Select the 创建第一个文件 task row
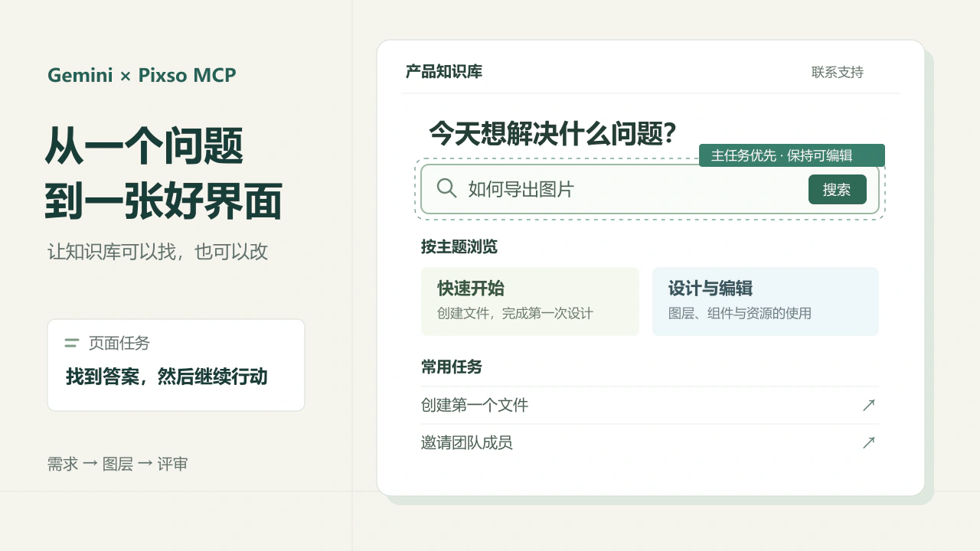 650,405
